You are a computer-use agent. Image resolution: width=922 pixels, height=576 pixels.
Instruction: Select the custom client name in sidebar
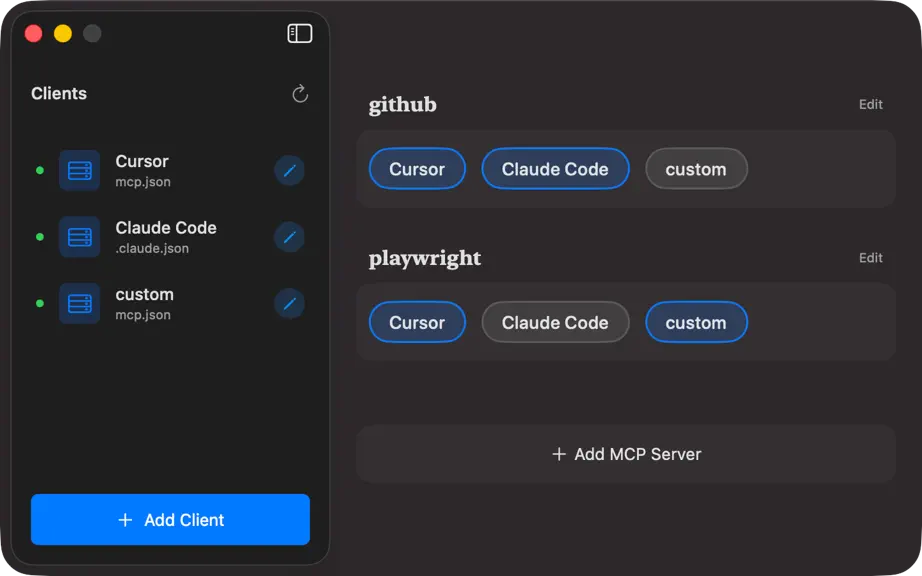pos(145,294)
